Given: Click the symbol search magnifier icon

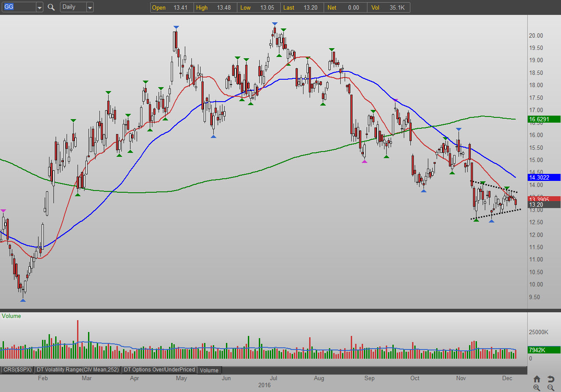Looking at the screenshot, I should click(x=51, y=7).
